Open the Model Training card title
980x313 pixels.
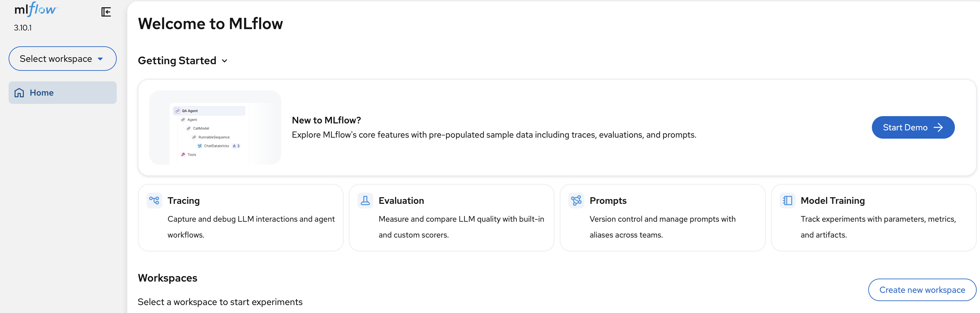(x=832, y=201)
